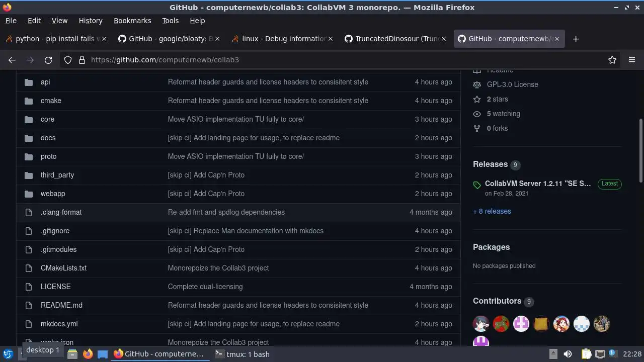Open the File menu
The height and width of the screenshot is (362, 644).
click(x=11, y=21)
